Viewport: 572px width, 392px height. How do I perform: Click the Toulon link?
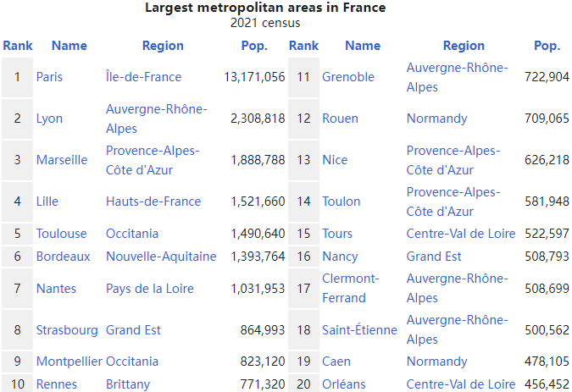point(342,202)
